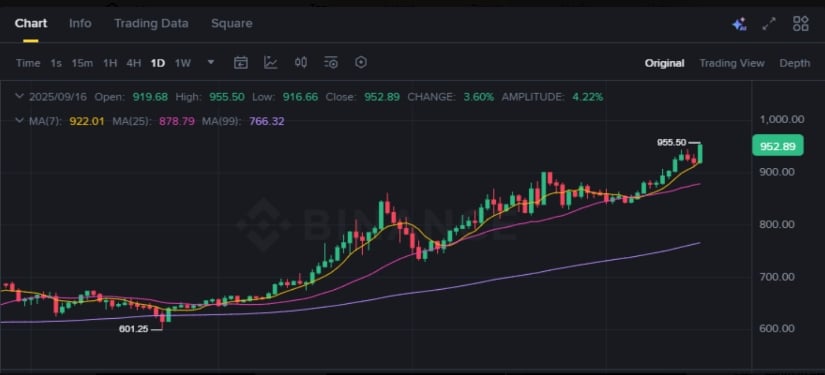The width and height of the screenshot is (825, 375).
Task: Switch to Original chart mode
Action: (x=665, y=63)
